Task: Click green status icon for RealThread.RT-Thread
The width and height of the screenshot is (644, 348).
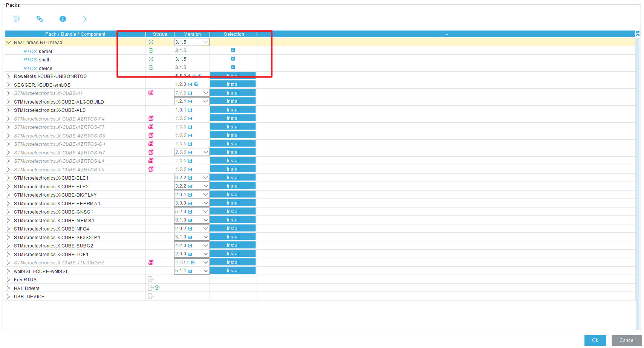Action: coord(151,42)
